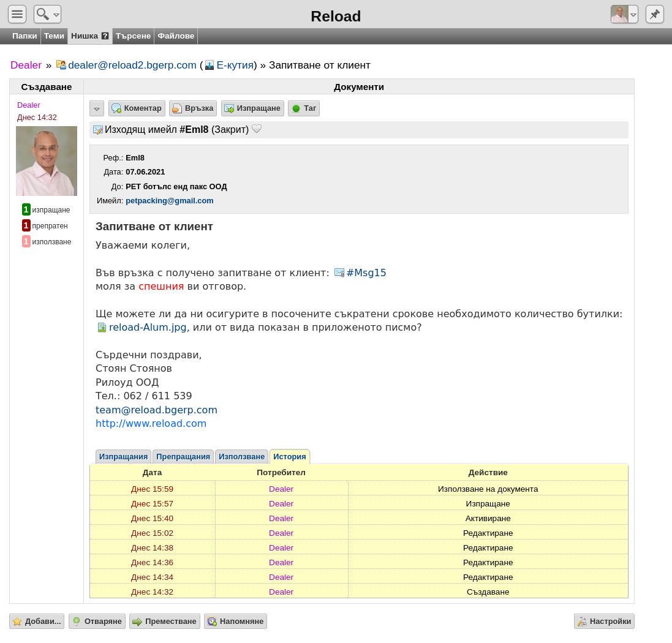The height and width of the screenshot is (643, 672).
Task: Click the Напомняне reminder button
Action: coord(235,622)
